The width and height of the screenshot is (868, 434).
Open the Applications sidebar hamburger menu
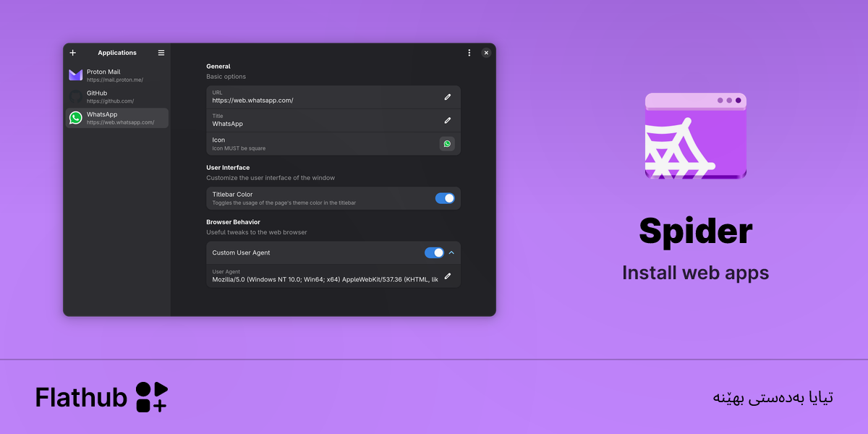point(161,53)
